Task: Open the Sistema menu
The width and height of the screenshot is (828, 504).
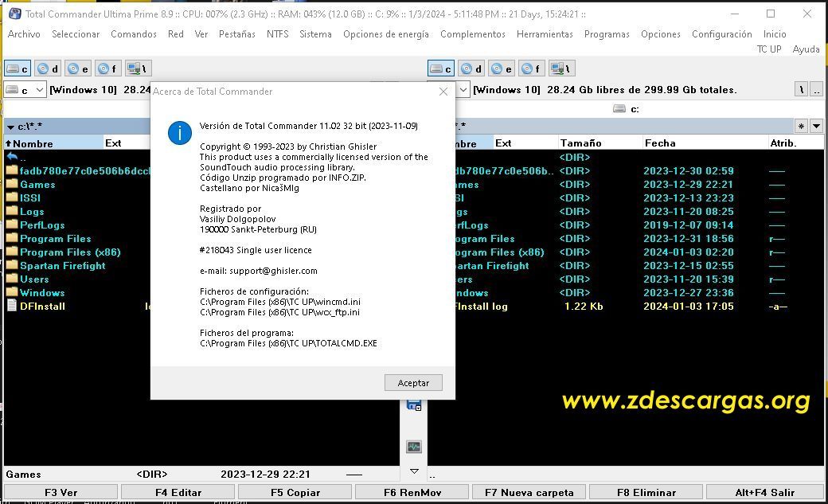Action: (316, 33)
